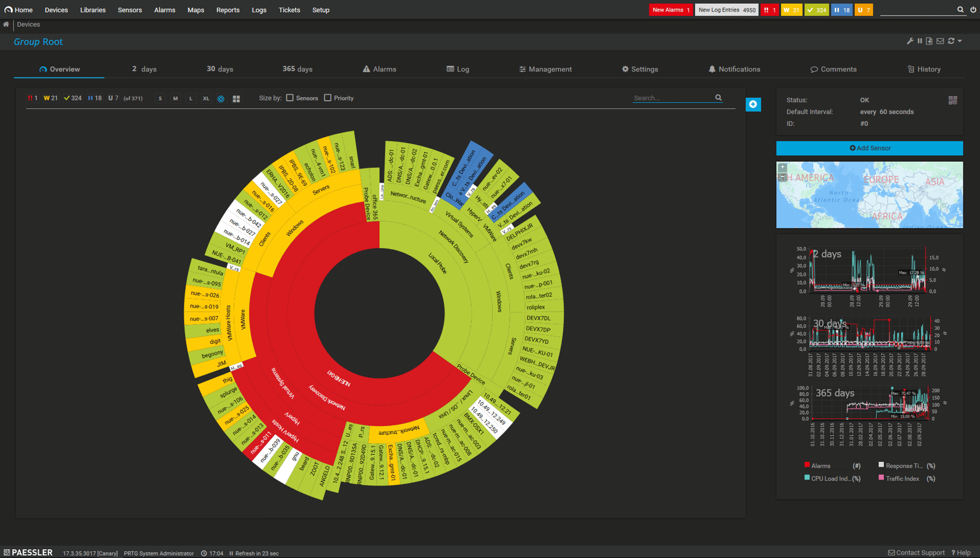Open the refresh dropdown arrow
Image resolution: width=980 pixels, height=558 pixels.
[x=961, y=40]
